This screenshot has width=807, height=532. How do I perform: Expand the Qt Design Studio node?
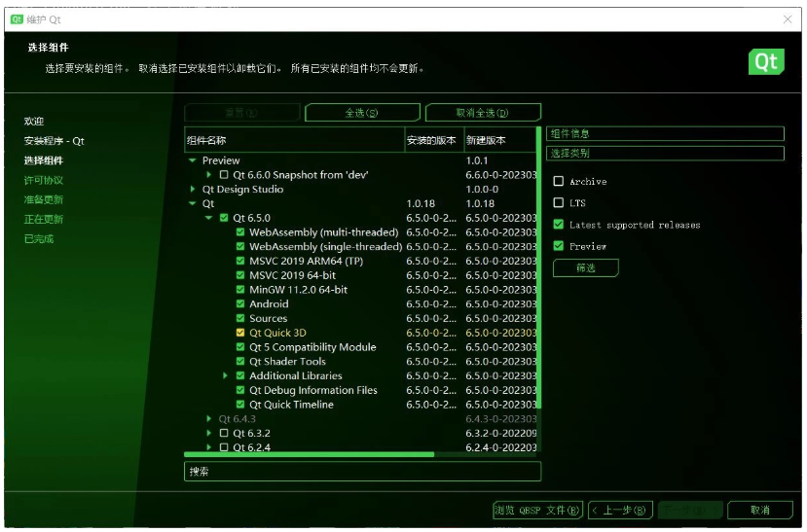(193, 190)
